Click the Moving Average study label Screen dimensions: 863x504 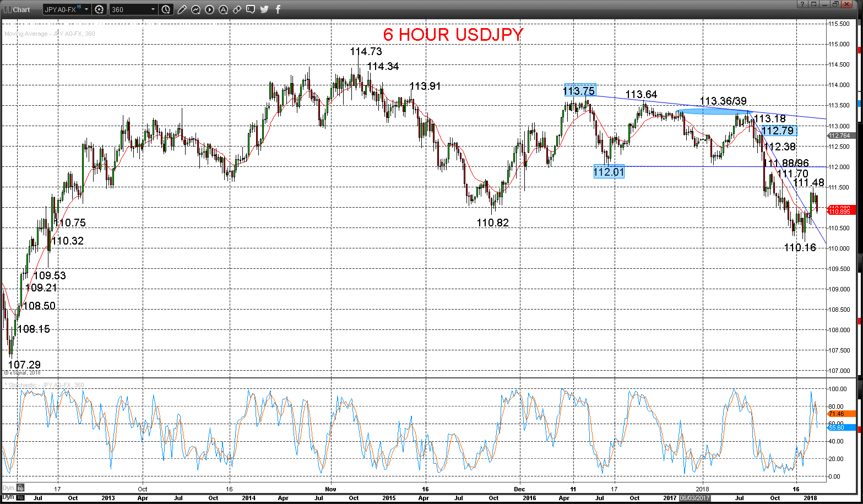click(50, 34)
